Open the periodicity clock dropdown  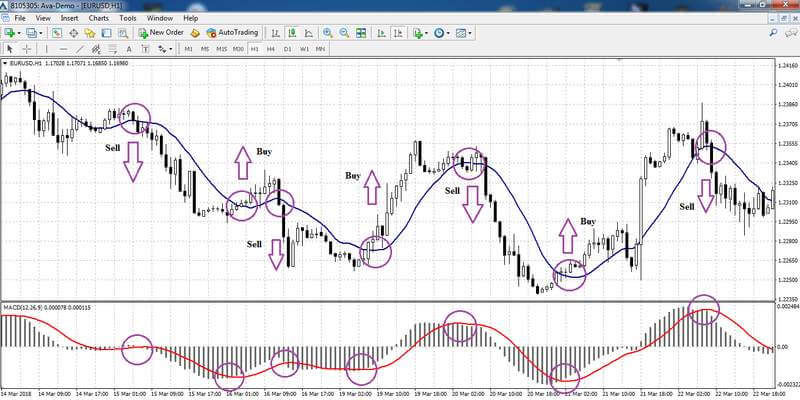(x=441, y=33)
